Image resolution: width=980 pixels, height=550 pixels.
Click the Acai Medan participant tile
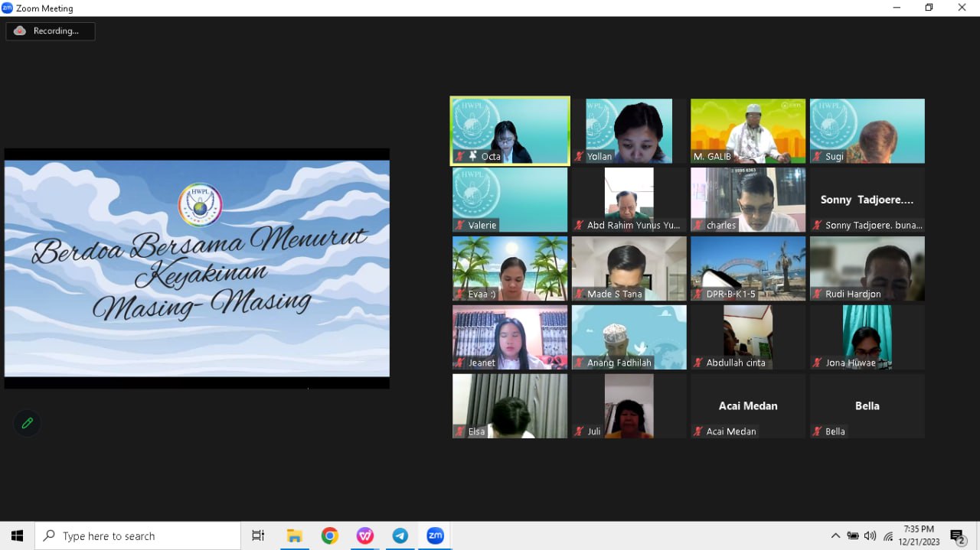pyautogui.click(x=747, y=405)
